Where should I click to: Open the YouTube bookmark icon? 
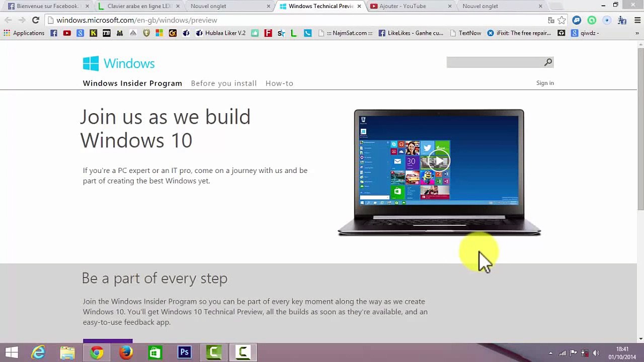(x=67, y=33)
